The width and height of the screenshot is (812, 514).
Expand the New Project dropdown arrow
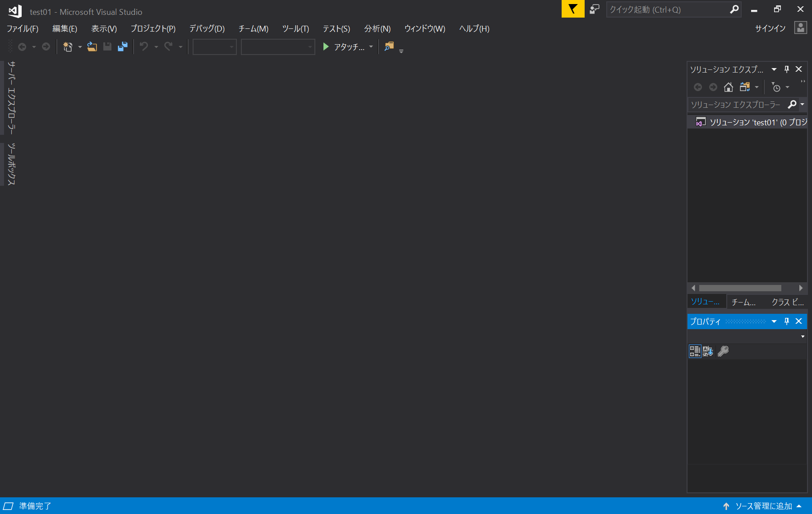click(x=80, y=47)
